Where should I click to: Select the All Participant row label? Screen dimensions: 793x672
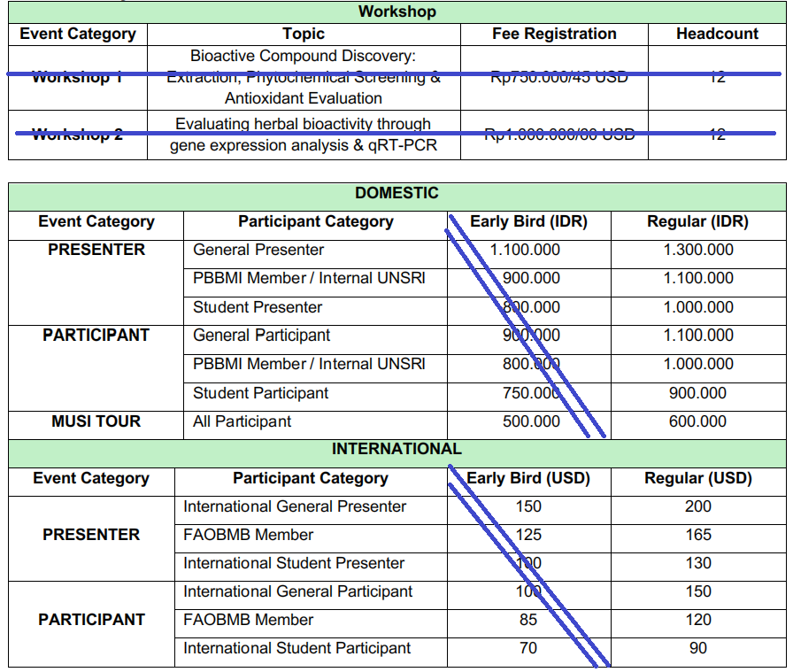click(243, 421)
